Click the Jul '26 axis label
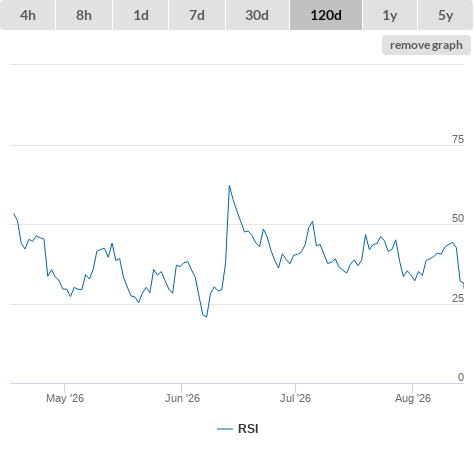Image resolution: width=474 pixels, height=455 pixels. pos(295,398)
